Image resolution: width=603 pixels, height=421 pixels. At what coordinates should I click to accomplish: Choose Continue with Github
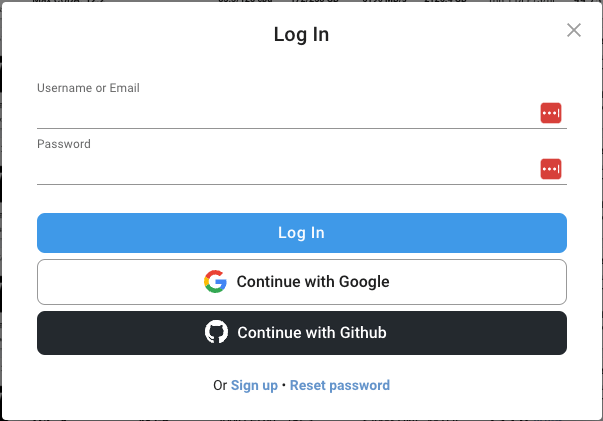coord(302,333)
